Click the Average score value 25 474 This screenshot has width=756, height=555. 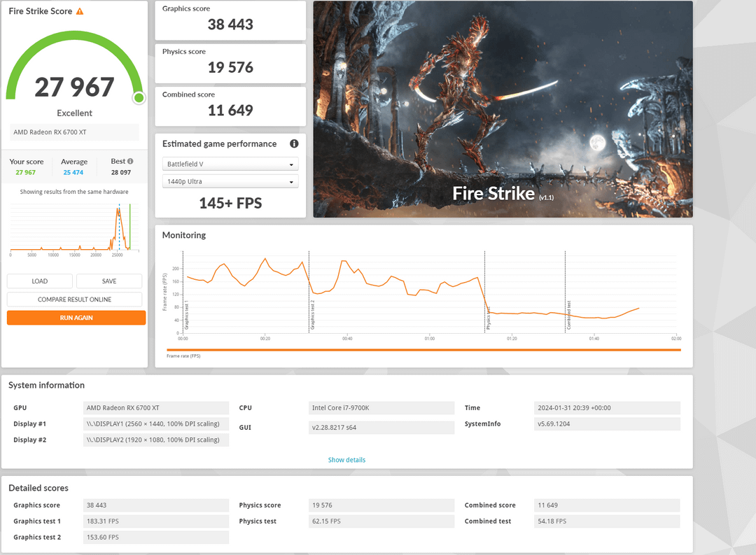pos(73,172)
